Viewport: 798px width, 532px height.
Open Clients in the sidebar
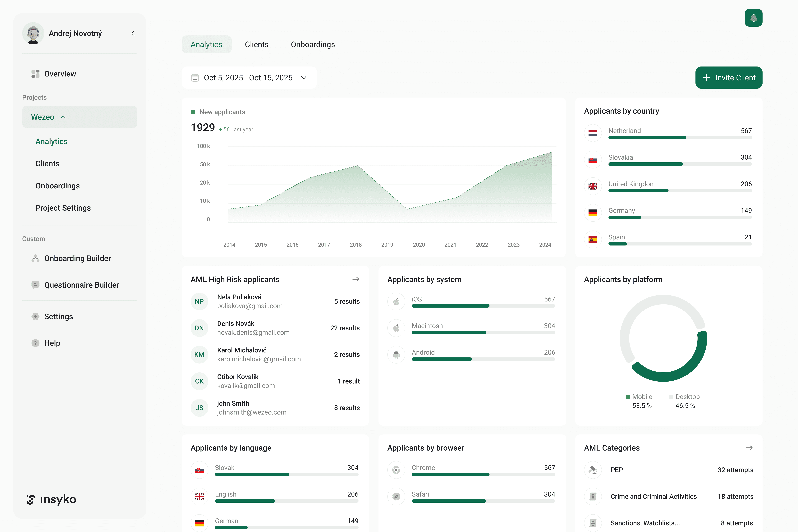48,163
